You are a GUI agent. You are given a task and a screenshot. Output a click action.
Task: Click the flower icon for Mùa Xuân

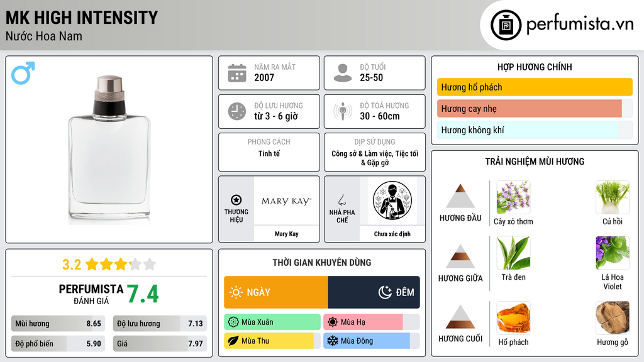pyautogui.click(x=233, y=322)
